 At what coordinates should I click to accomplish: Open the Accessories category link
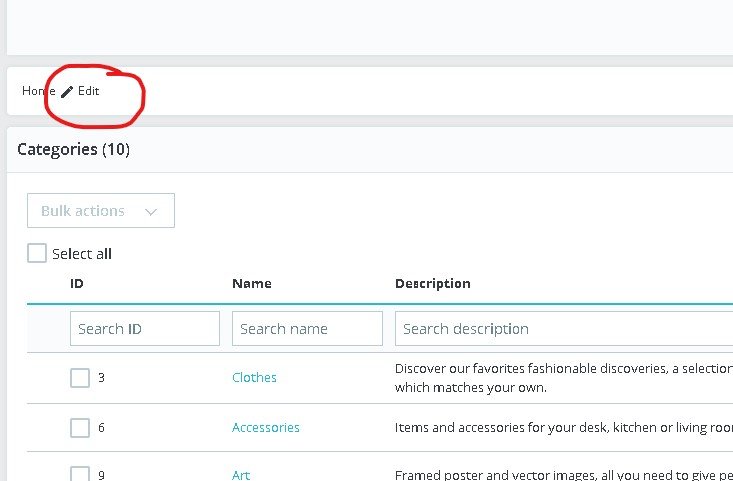pos(266,428)
